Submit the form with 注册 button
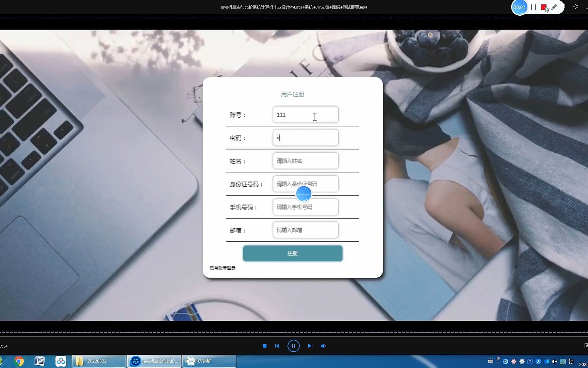The image size is (588, 368). pos(293,253)
